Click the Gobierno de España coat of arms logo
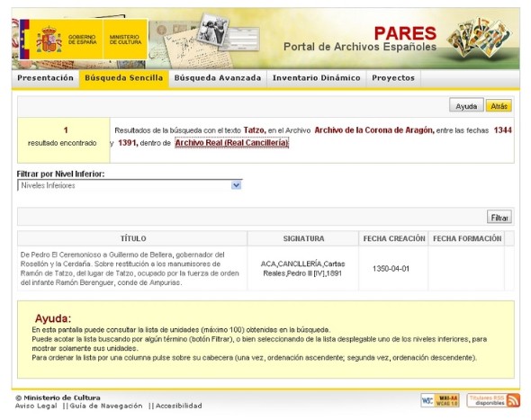The height and width of the screenshot is (420, 531). [61, 40]
